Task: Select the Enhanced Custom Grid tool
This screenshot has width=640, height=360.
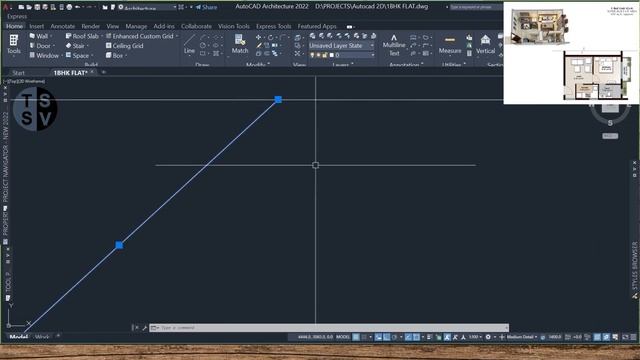Action: [140, 36]
